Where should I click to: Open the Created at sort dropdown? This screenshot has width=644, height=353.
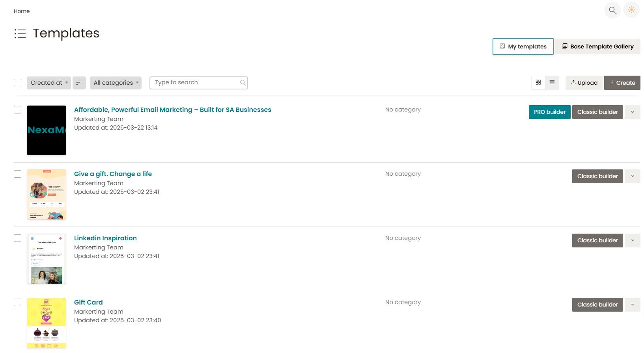49,83
